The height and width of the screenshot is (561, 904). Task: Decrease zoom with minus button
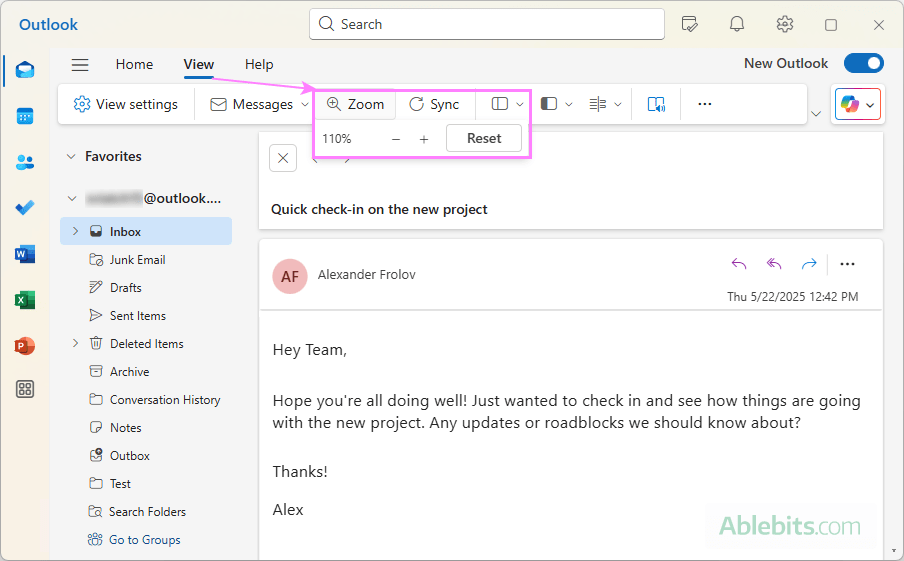click(396, 139)
